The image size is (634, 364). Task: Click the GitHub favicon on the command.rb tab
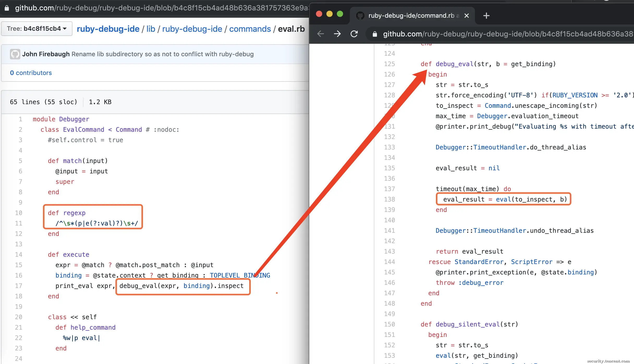click(360, 16)
